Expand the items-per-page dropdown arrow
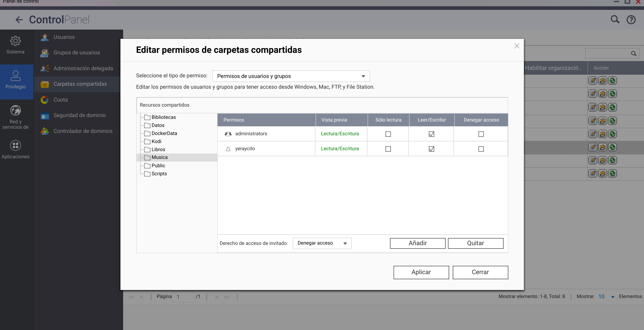Image resolution: width=644 pixels, height=330 pixels. click(x=613, y=297)
